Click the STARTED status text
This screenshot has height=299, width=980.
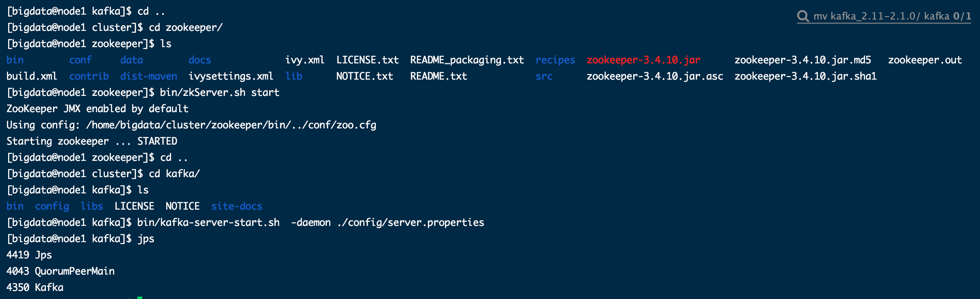(157, 141)
